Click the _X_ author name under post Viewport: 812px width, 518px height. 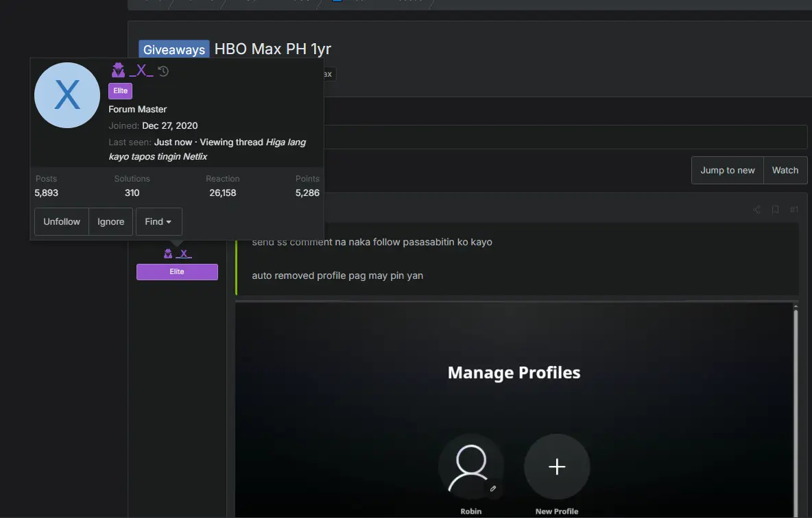[184, 254]
